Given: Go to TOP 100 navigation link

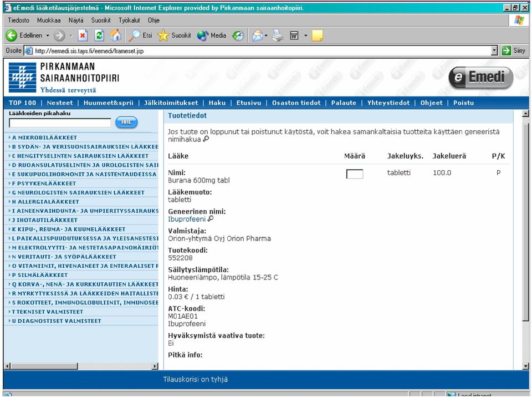Looking at the screenshot, I should pyautogui.click(x=22, y=103).
